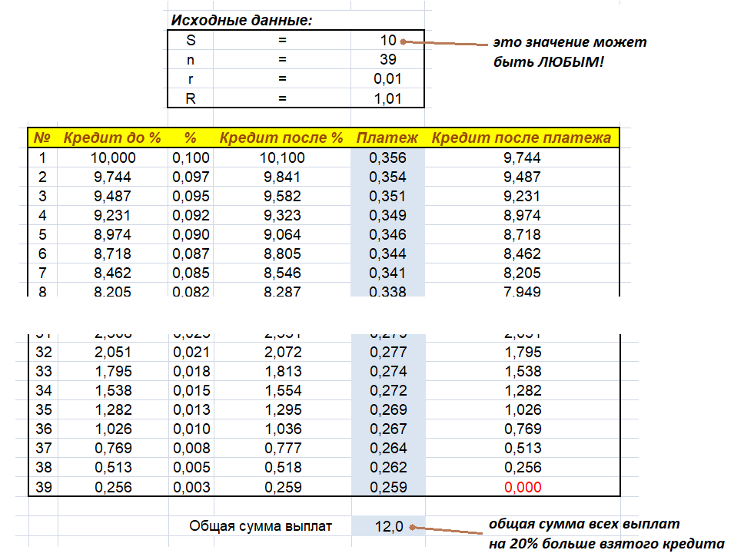Click the r value 0,01
The width and height of the screenshot is (754, 560).
tap(387, 79)
